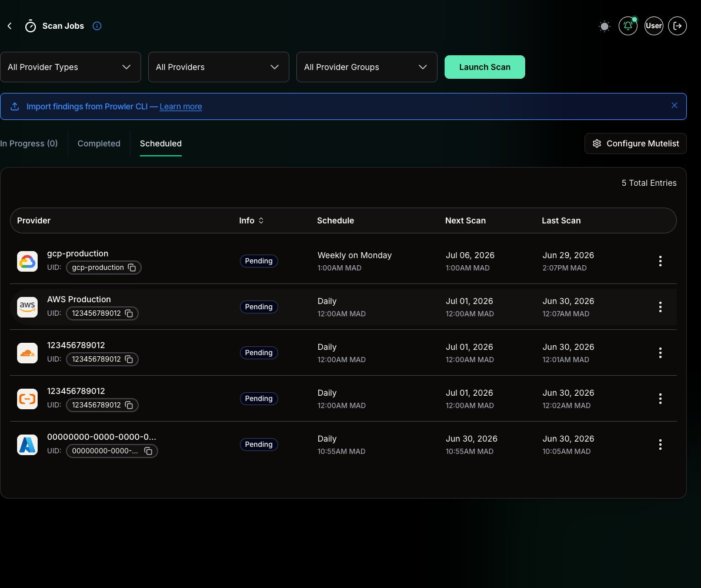Copy the AWS Production UID
The height and width of the screenshot is (588, 701).
129,313
